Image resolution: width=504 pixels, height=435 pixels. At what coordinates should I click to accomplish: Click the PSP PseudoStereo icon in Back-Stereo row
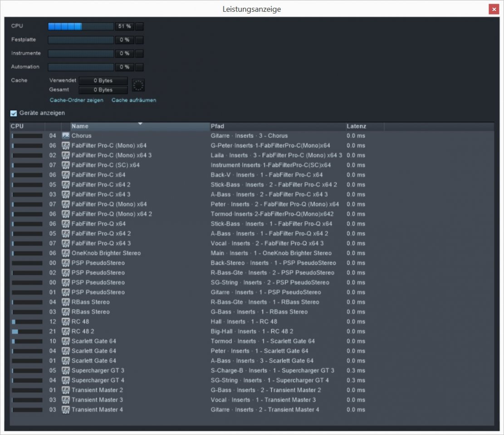click(x=66, y=263)
